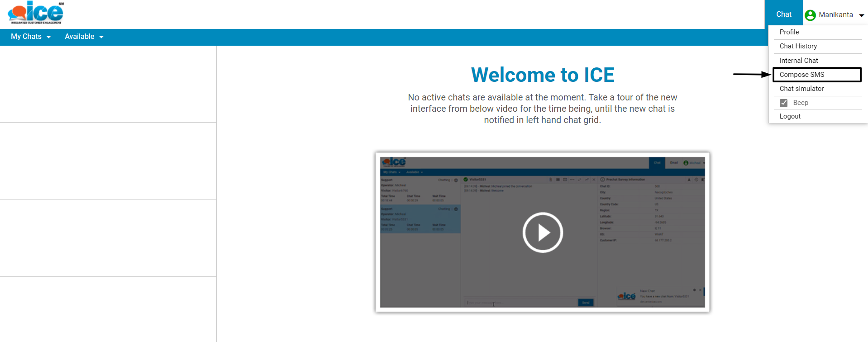Click the caret arrow next to Manikanta

point(862,15)
